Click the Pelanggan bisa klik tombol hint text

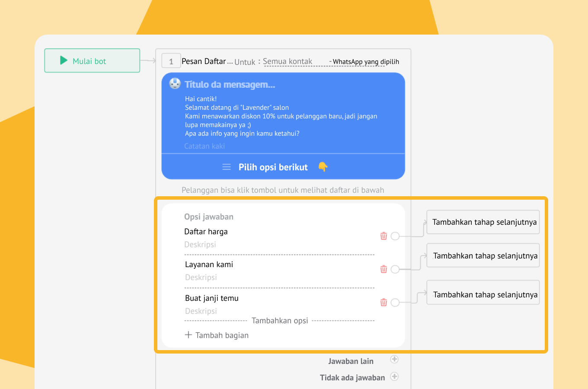pyautogui.click(x=283, y=190)
